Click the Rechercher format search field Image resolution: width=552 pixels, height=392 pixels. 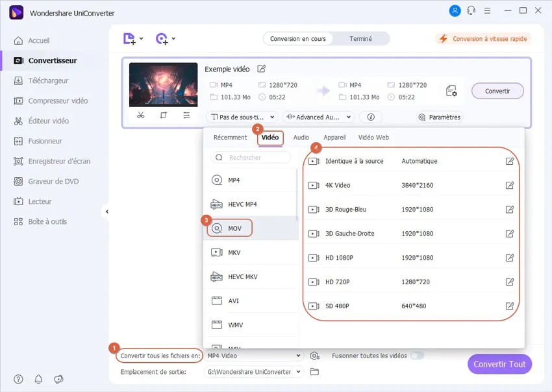(x=251, y=157)
